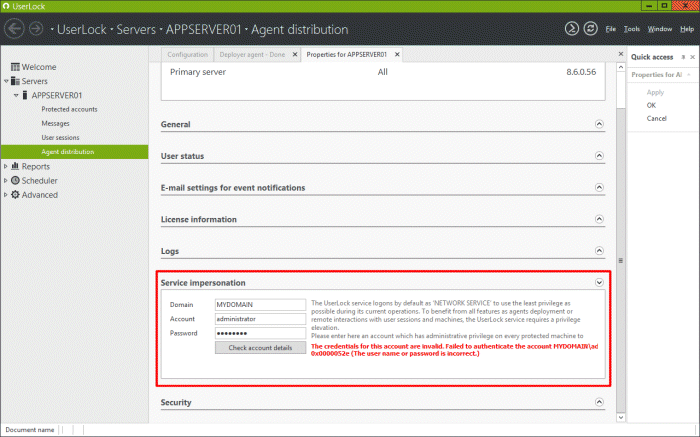Open the Tools menu
Screen dimensions: 700x437
pos(631,29)
